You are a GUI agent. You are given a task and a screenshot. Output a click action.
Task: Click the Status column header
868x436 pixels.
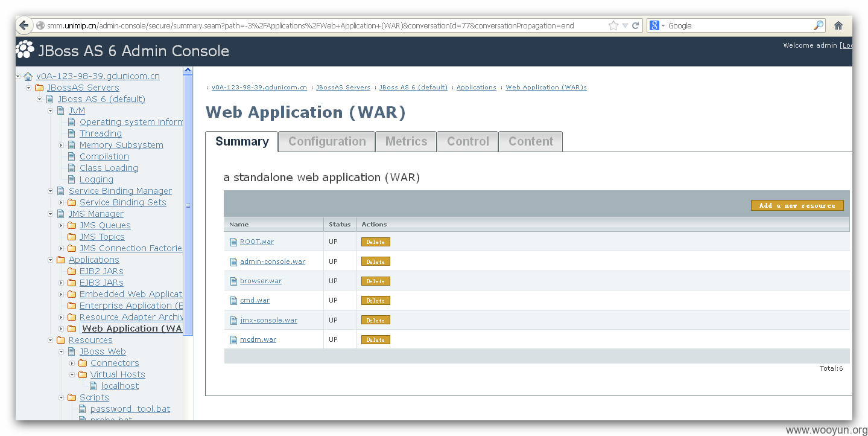[340, 224]
